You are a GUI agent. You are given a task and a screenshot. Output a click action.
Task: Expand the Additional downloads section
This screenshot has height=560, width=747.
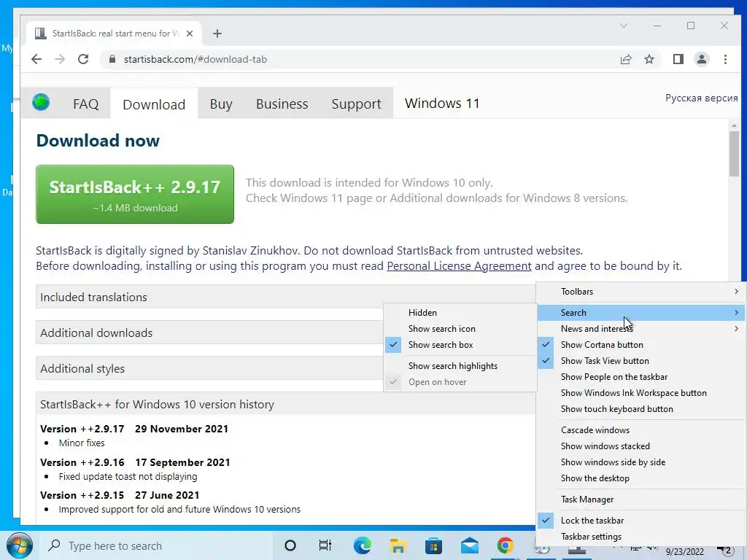click(209, 332)
